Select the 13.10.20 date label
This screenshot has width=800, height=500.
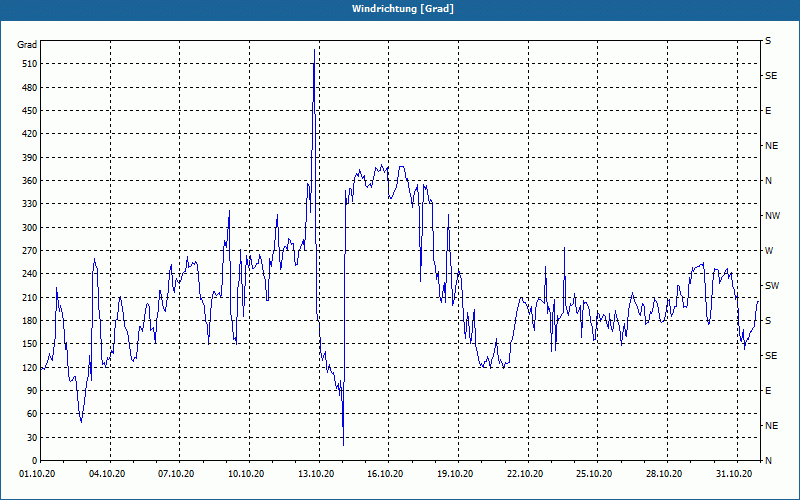[316, 474]
